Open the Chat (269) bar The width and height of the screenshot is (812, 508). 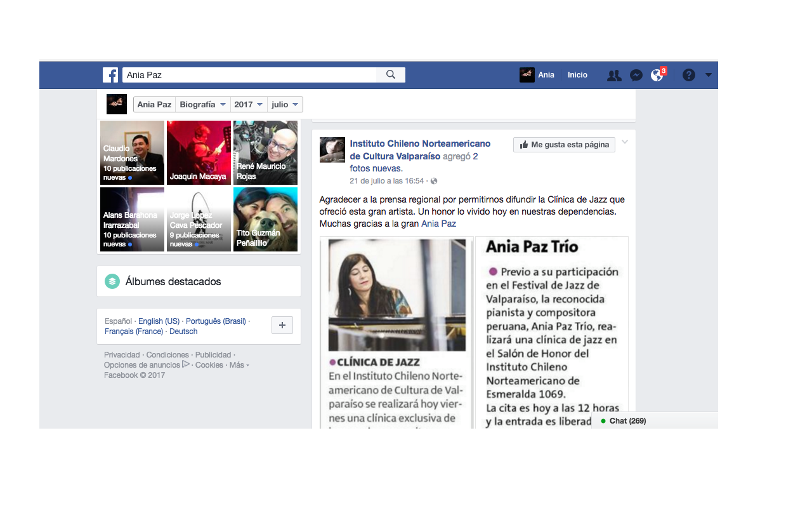[x=655, y=420]
